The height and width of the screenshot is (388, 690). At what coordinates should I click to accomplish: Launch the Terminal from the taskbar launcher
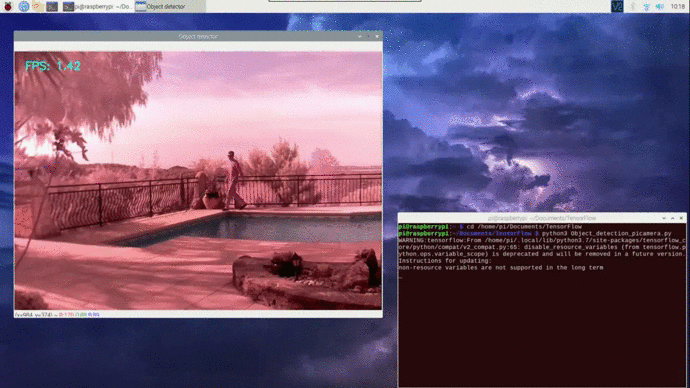coord(52,6)
